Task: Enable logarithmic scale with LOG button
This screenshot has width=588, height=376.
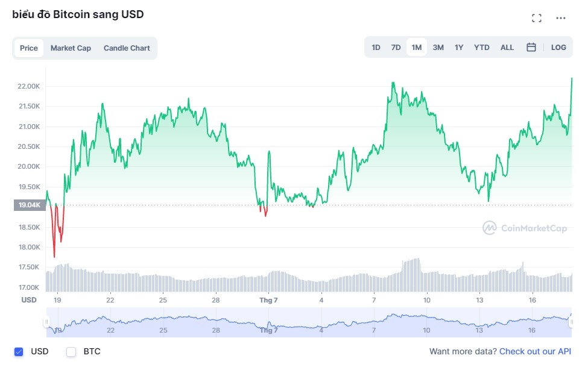Action: [x=558, y=47]
